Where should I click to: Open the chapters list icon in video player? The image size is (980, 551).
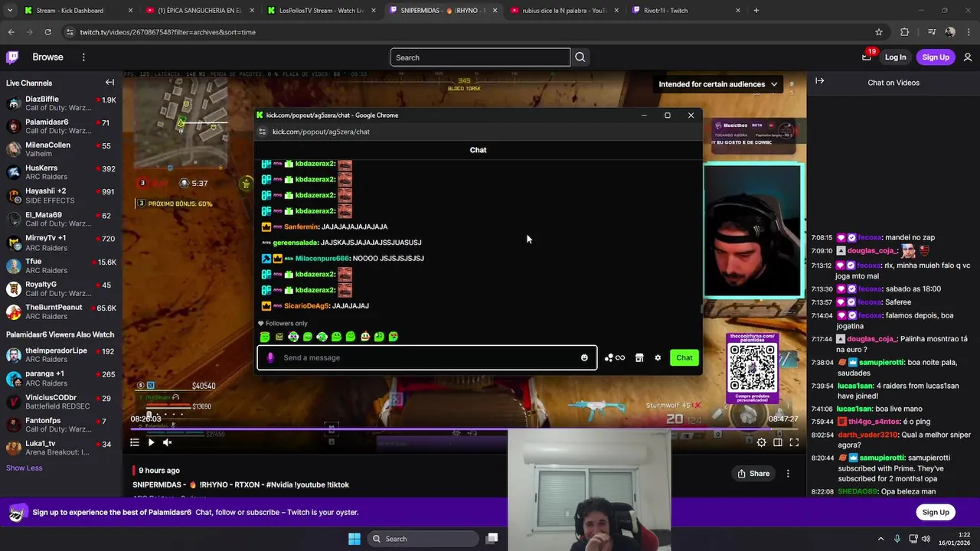pyautogui.click(x=135, y=442)
